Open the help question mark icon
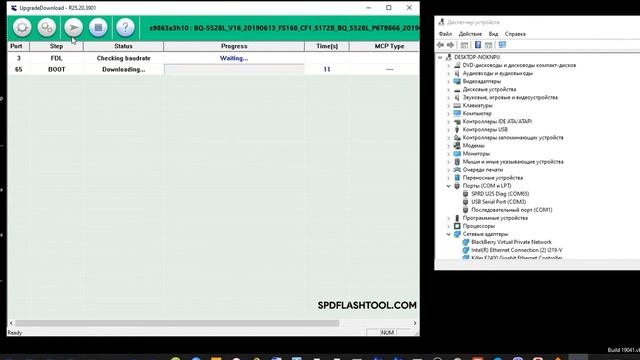The image size is (640, 360). tap(125, 28)
